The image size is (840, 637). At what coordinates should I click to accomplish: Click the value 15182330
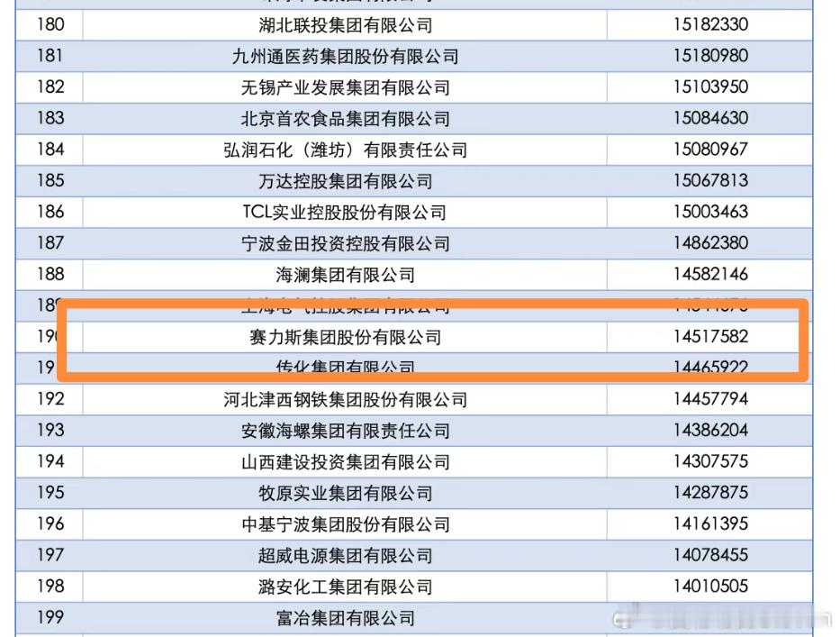(710, 24)
